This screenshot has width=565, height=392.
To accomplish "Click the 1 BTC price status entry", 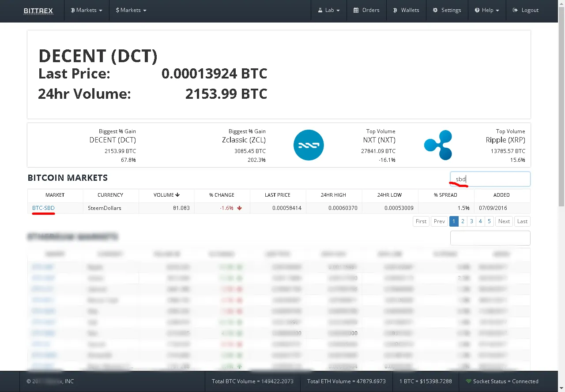I will tap(426, 381).
